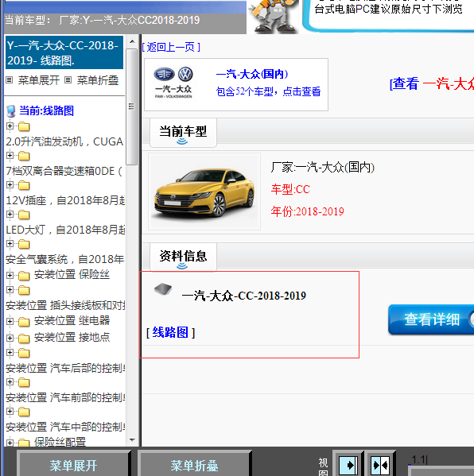Screen dimensions: 474x476
Task: Expand the 2.0升汽油发动机 CUGA node
Action: point(10,126)
